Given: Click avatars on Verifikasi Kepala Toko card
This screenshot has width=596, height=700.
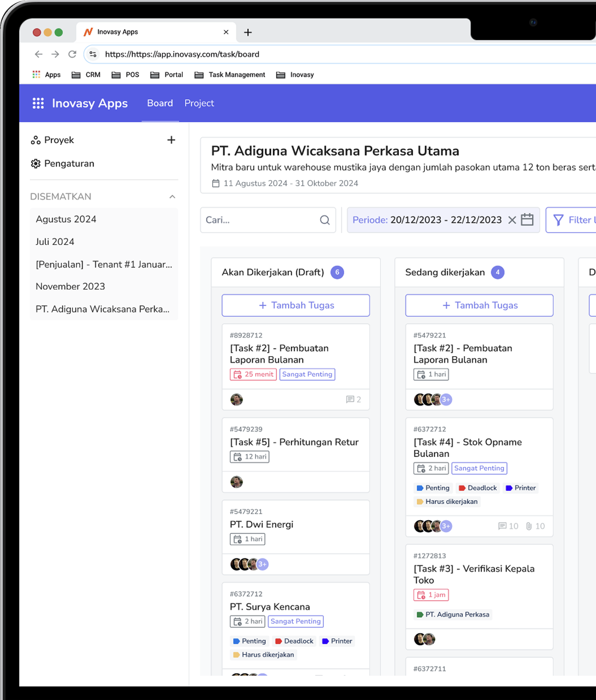Looking at the screenshot, I should click(425, 639).
